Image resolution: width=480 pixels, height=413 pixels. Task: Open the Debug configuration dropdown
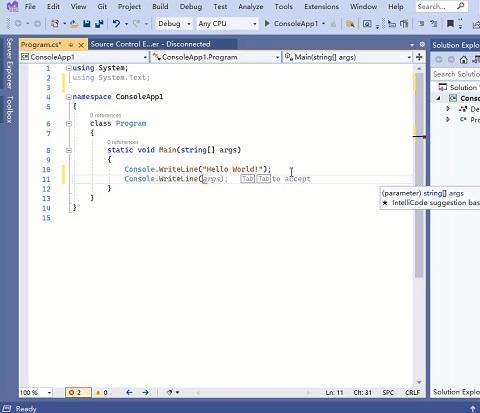click(x=174, y=24)
